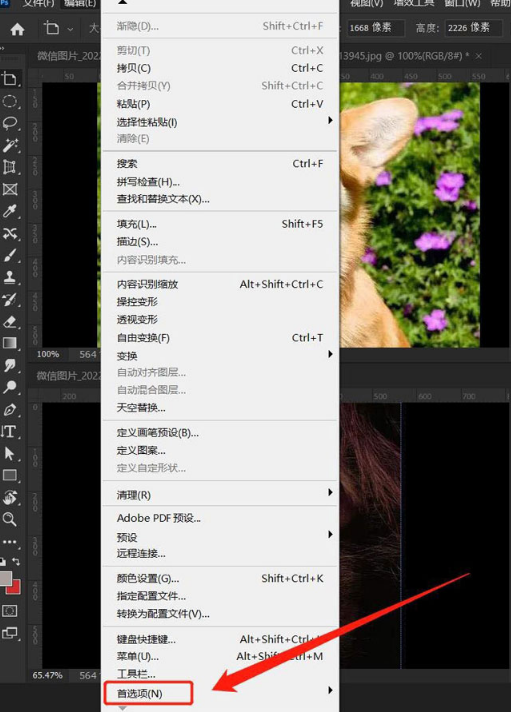Screen dimensions: 511x712
Task: Choose 搜索 menu item
Action: click(x=220, y=163)
